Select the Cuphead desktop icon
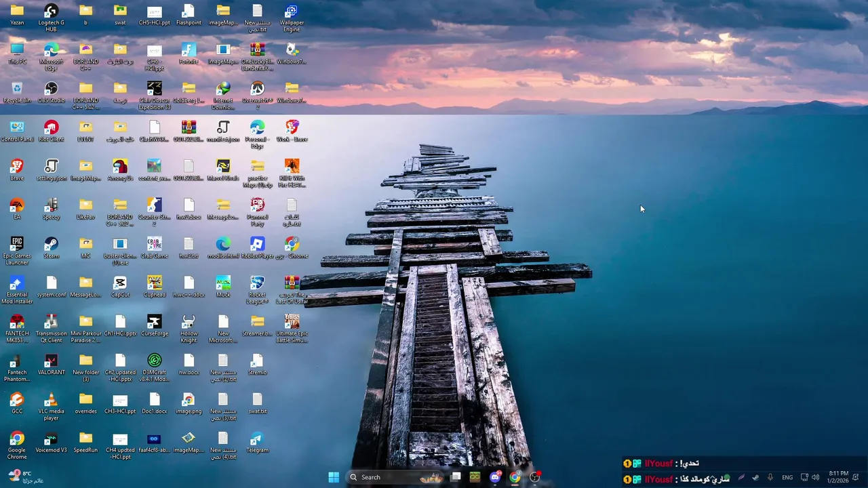This screenshot has width=868, height=488. click(x=155, y=286)
